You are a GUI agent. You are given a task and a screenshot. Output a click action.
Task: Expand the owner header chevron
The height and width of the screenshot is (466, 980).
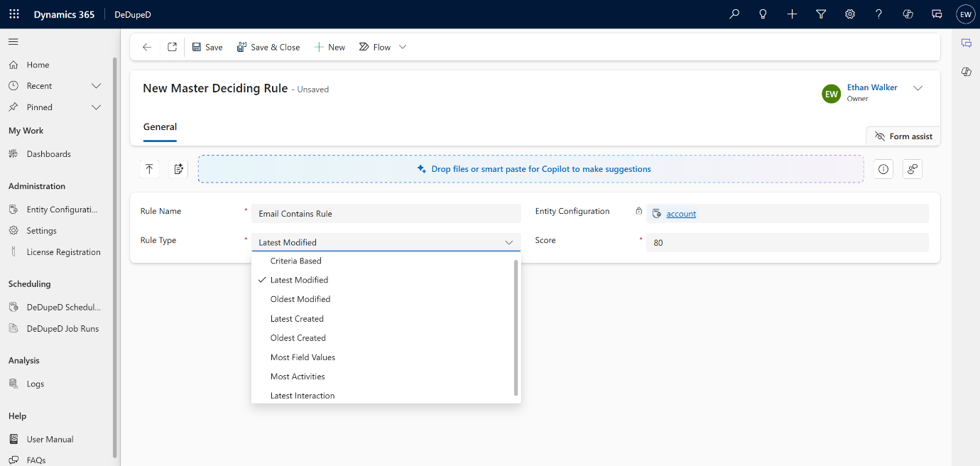pos(918,88)
